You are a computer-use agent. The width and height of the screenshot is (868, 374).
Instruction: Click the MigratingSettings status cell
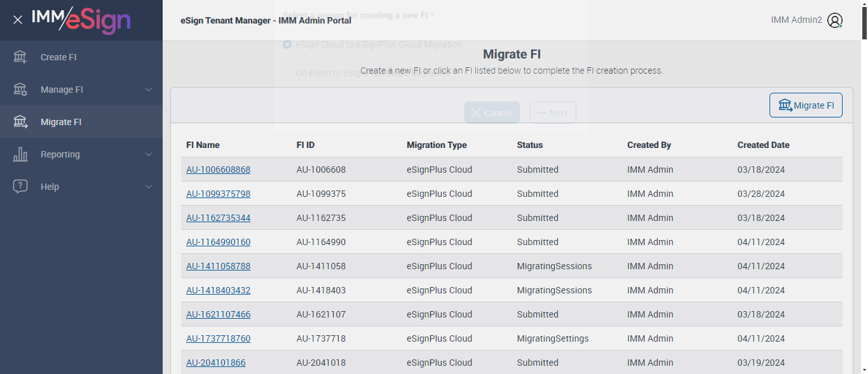pyautogui.click(x=553, y=338)
